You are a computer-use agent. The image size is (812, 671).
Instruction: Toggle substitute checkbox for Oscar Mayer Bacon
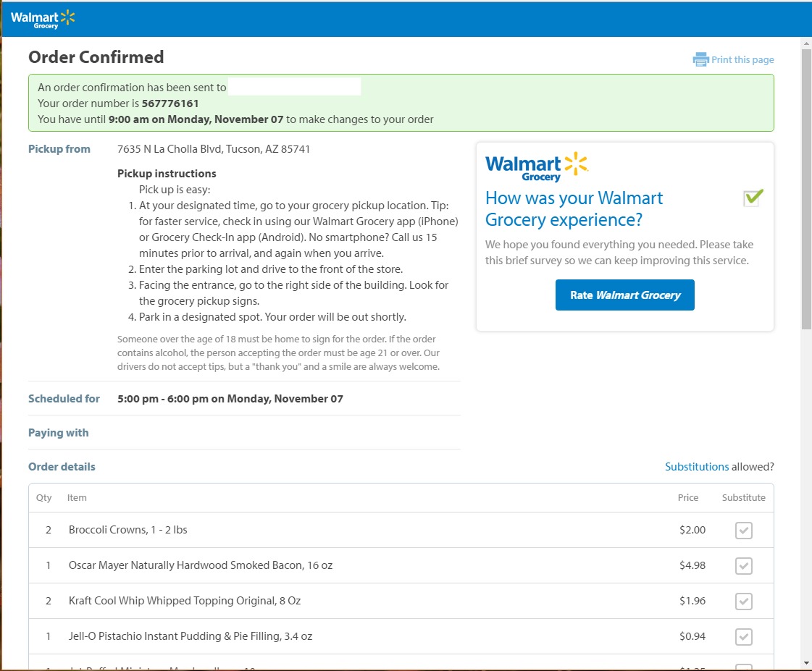[x=743, y=566]
